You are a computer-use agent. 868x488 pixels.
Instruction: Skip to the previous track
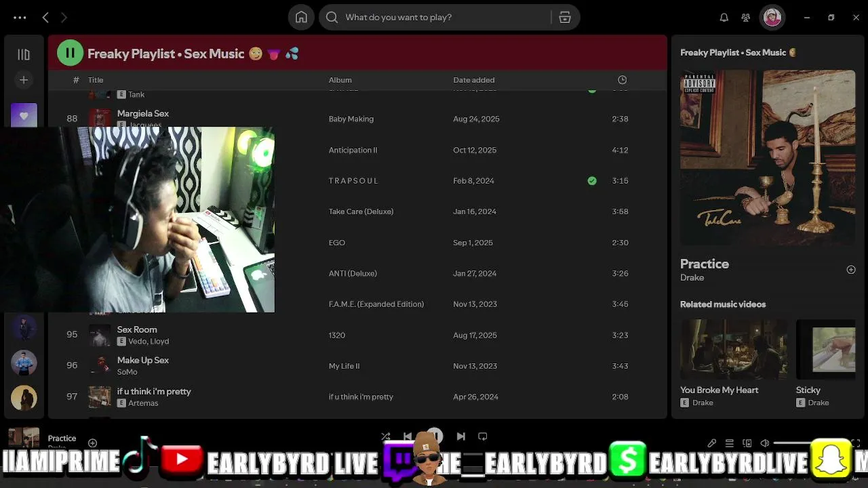click(x=408, y=436)
